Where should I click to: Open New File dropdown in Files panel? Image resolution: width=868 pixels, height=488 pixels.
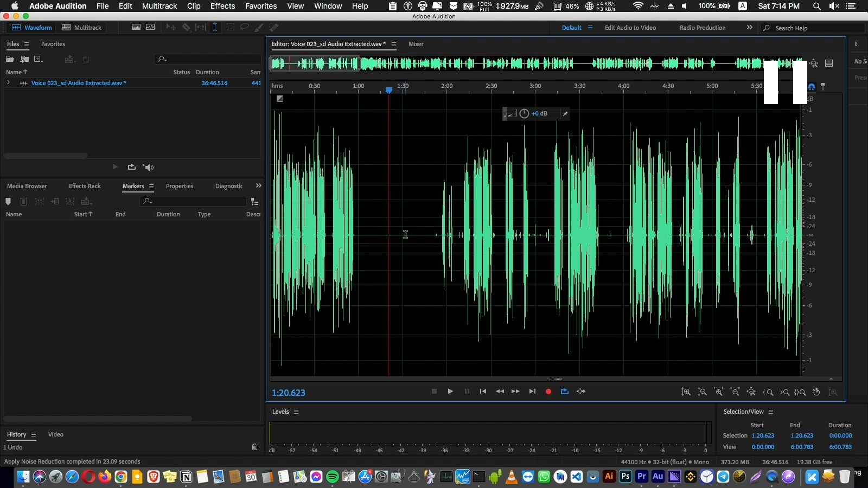coord(39,59)
